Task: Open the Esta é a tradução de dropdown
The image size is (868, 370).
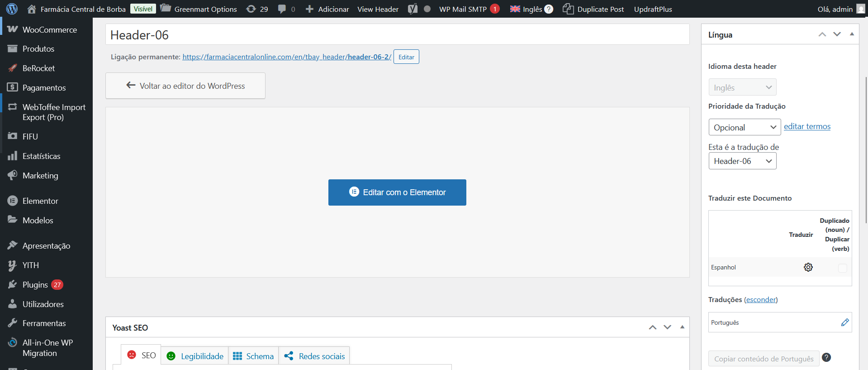Action: [x=742, y=161]
